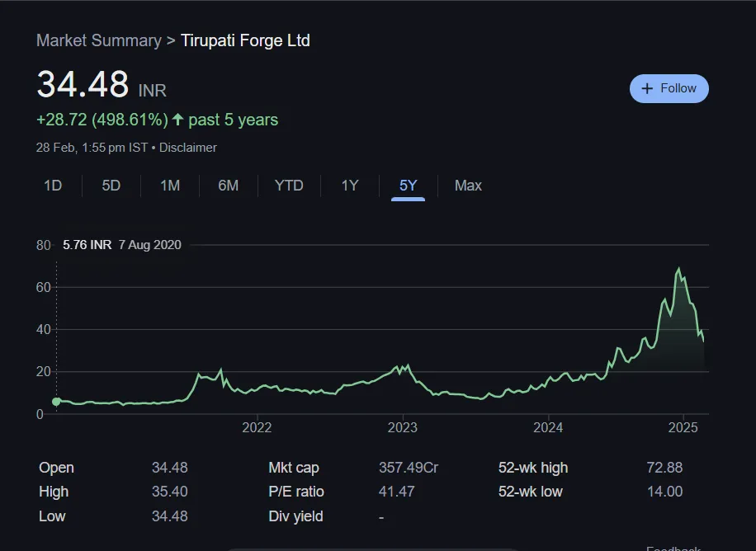Image resolution: width=756 pixels, height=551 pixels.
Task: Select the 6M time range tab
Action: pyautogui.click(x=228, y=186)
